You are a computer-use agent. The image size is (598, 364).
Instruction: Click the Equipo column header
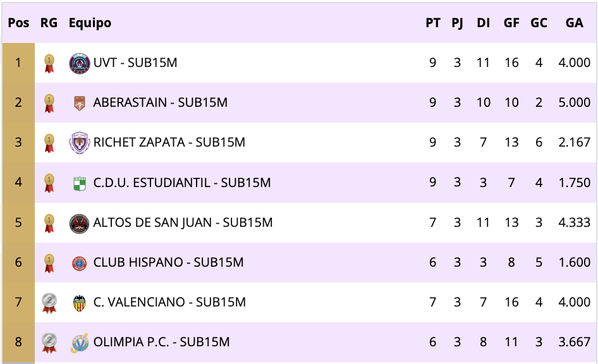pos(90,23)
